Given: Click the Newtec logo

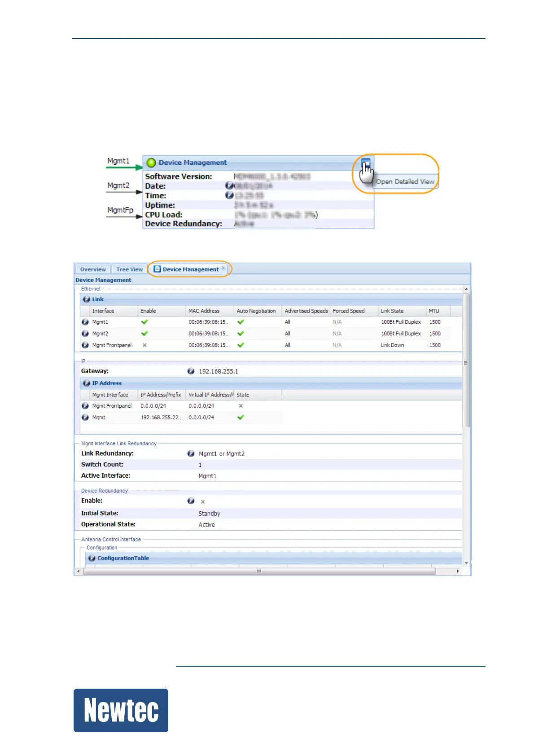Looking at the screenshot, I should [121, 710].
